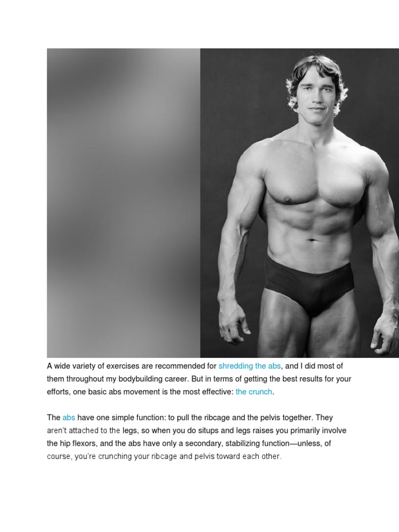Click the line beginning "A wide variety"
Screen dimensions: 399x532
pyautogui.click(x=195, y=366)
